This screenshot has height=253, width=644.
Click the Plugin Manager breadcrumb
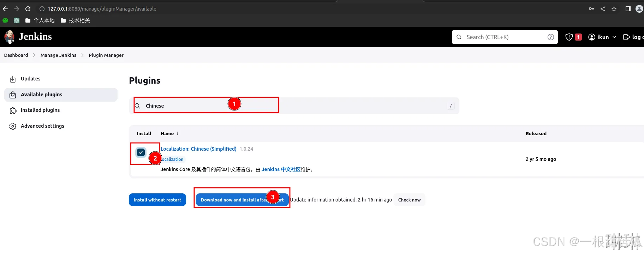106,55
